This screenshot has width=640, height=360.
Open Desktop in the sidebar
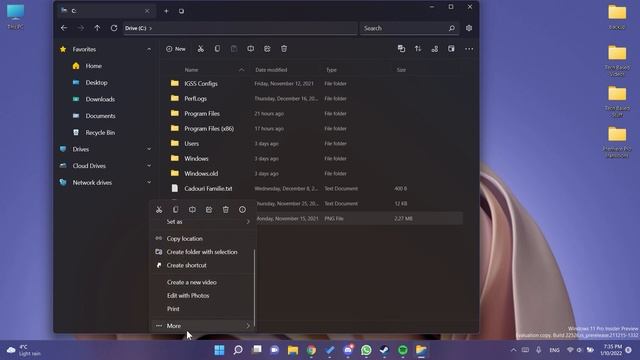click(x=96, y=83)
